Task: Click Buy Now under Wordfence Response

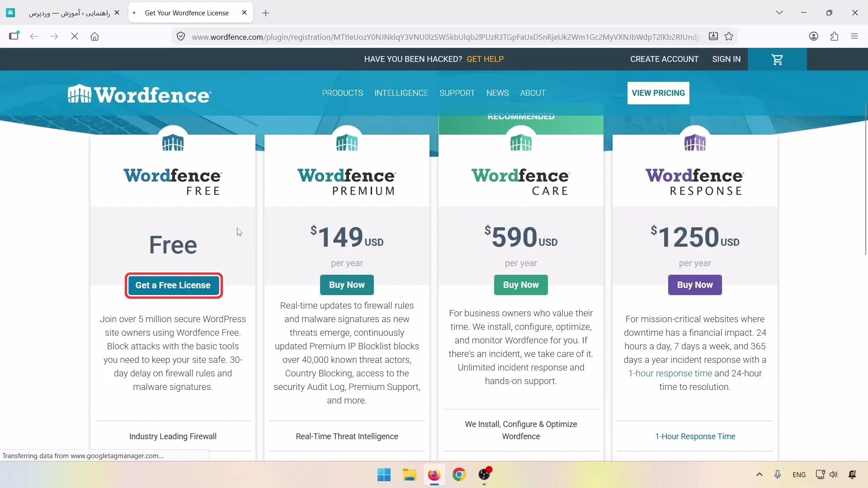Action: coord(695,285)
